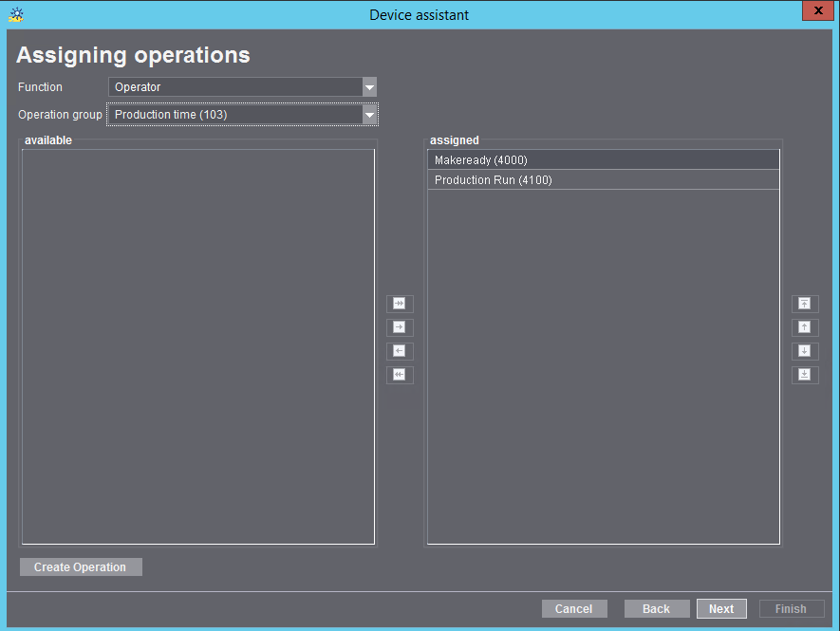Click the Create Operation button

[x=81, y=566]
